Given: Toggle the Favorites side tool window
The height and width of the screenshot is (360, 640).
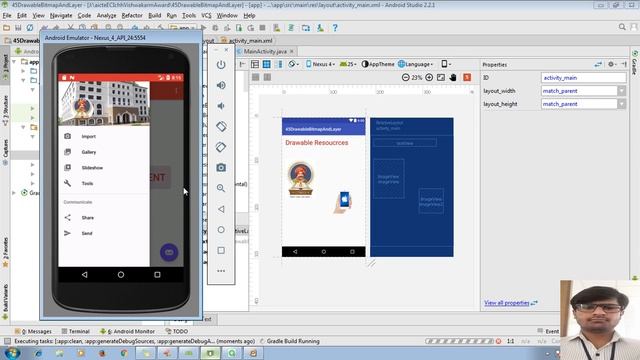Looking at the screenshot, I should [x=5, y=252].
